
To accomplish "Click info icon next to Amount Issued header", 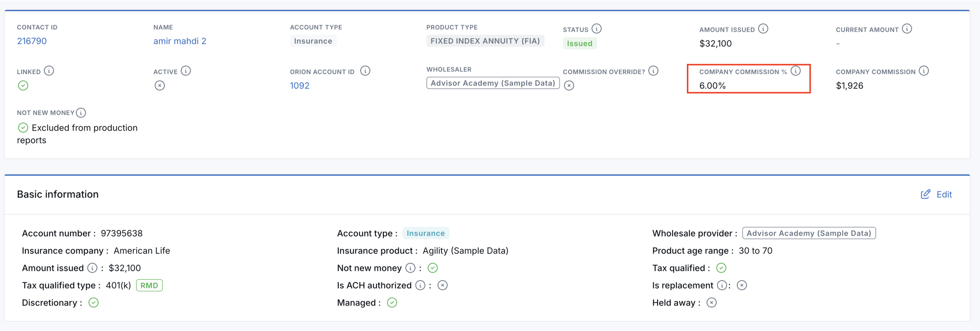I will (x=763, y=29).
